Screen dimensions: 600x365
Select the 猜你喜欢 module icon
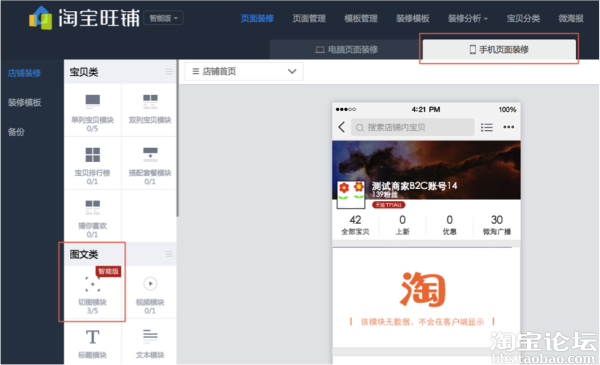click(x=93, y=207)
